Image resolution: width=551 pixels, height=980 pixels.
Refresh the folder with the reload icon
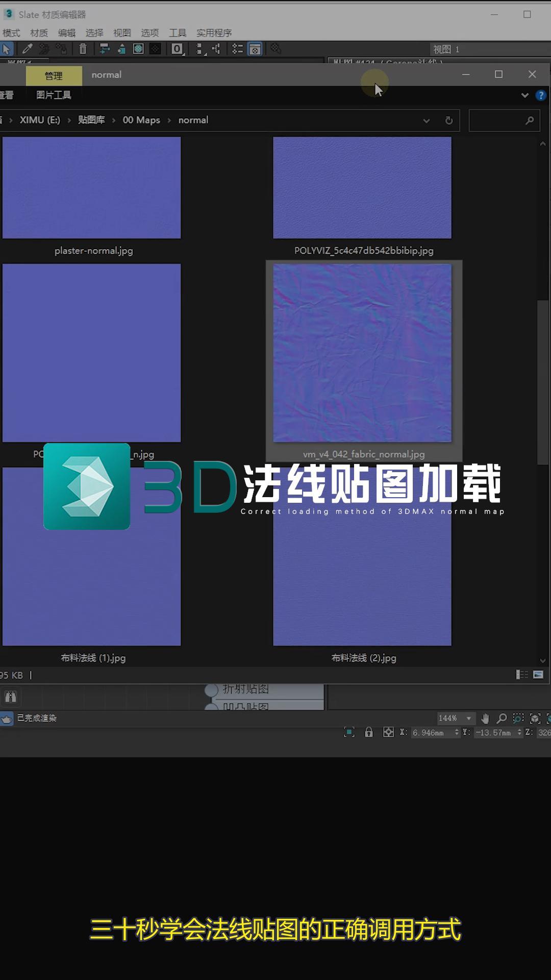click(449, 120)
